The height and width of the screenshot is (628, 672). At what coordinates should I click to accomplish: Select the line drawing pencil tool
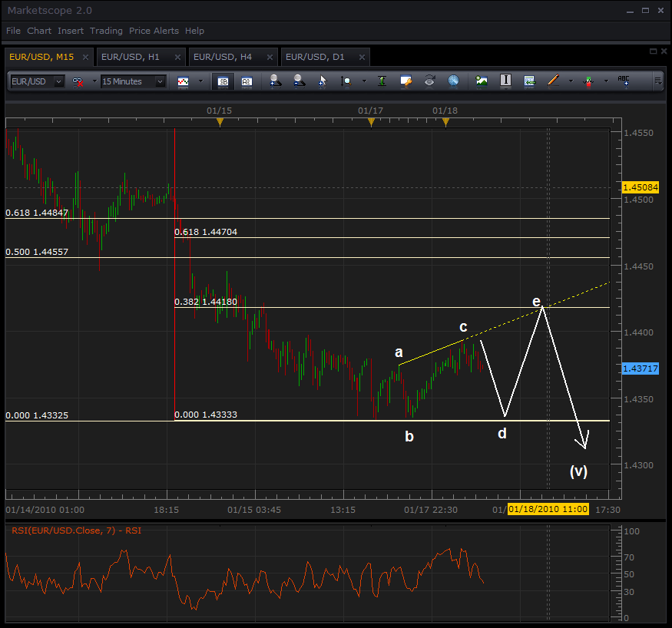point(553,81)
